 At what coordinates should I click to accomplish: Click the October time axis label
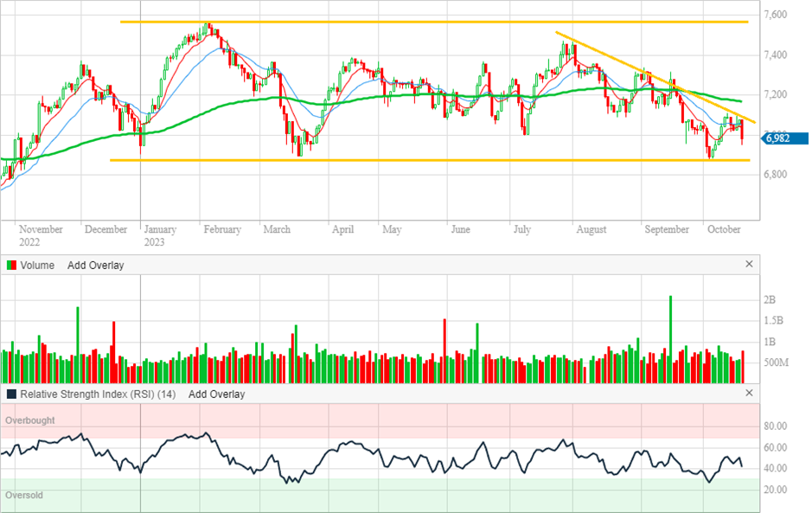724,230
